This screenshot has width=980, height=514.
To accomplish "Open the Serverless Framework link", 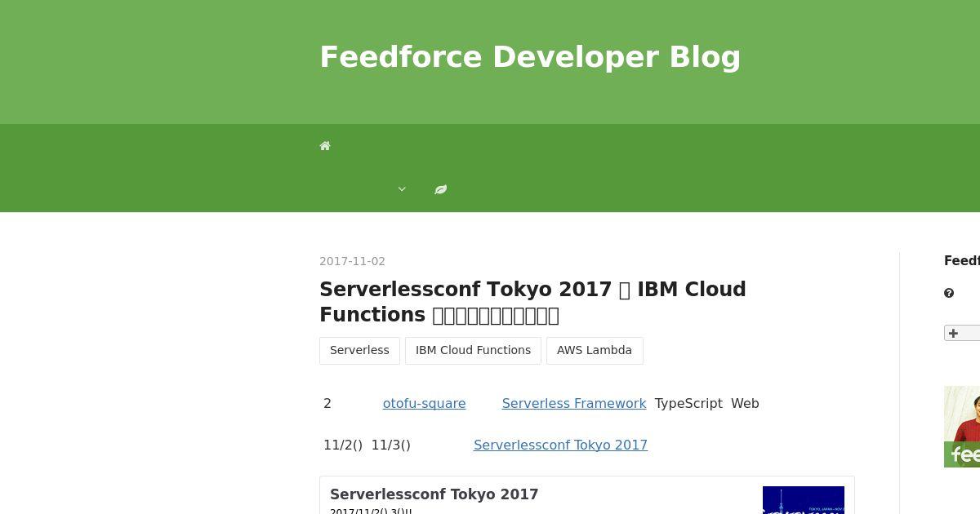I will pos(574,403).
